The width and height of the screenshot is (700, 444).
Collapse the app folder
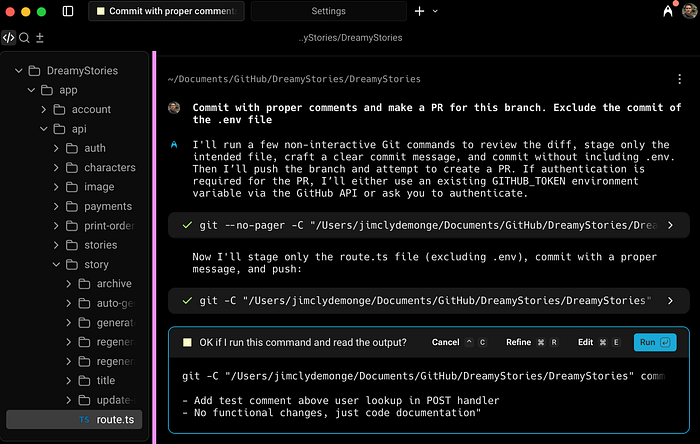coord(31,90)
